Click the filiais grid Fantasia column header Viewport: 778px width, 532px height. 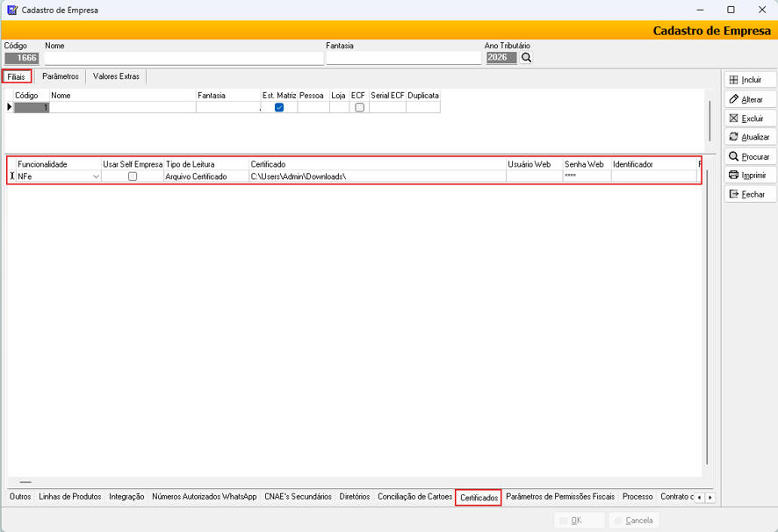pyautogui.click(x=228, y=96)
